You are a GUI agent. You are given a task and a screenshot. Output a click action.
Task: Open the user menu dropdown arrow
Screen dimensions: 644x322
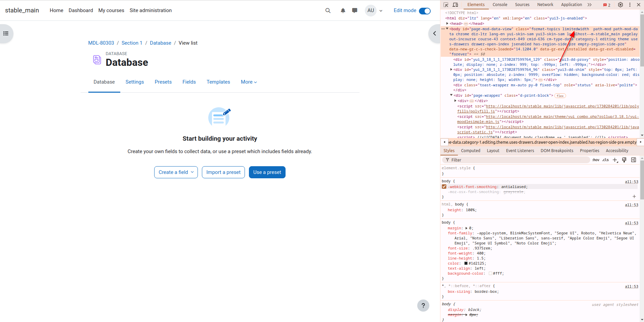point(381,11)
